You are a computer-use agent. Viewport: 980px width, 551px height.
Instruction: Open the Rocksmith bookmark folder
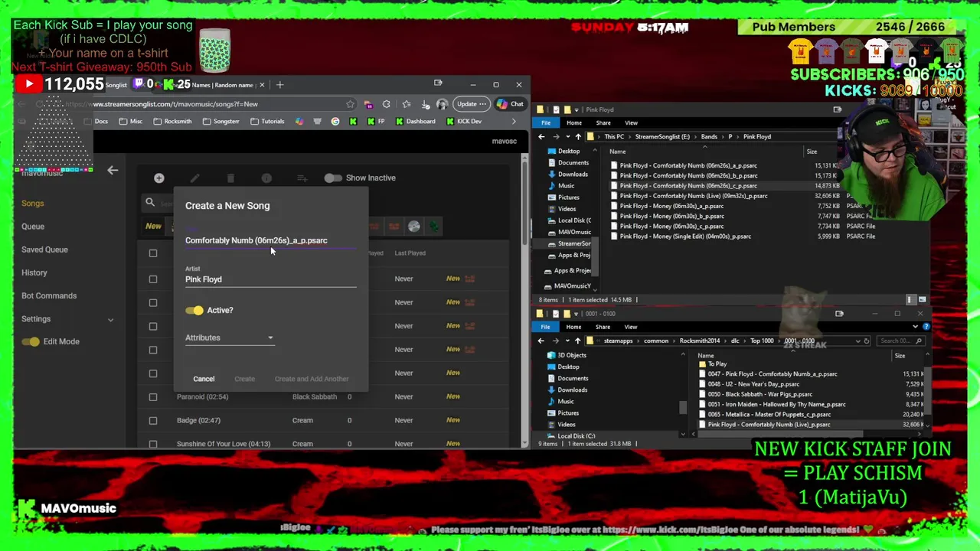click(172, 121)
